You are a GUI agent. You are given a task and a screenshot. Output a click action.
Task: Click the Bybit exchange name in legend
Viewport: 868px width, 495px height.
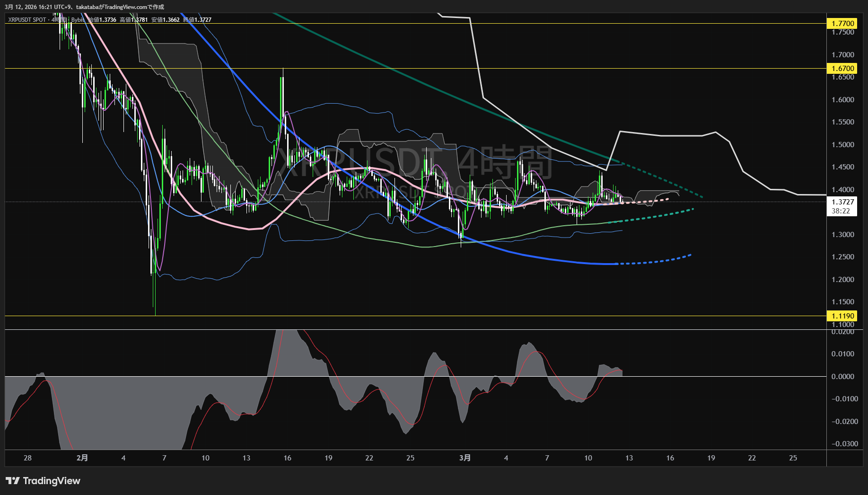coord(78,20)
